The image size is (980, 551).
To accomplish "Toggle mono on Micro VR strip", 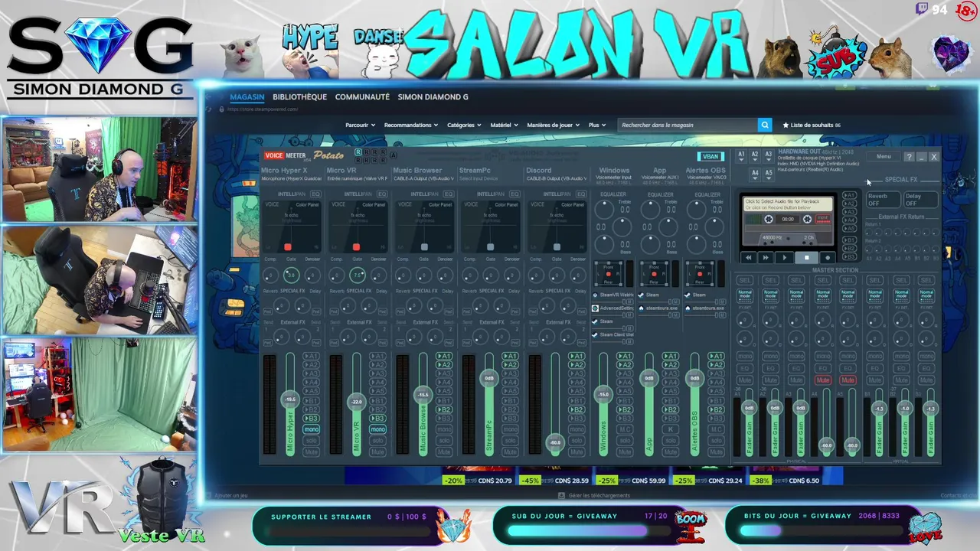I will (377, 429).
